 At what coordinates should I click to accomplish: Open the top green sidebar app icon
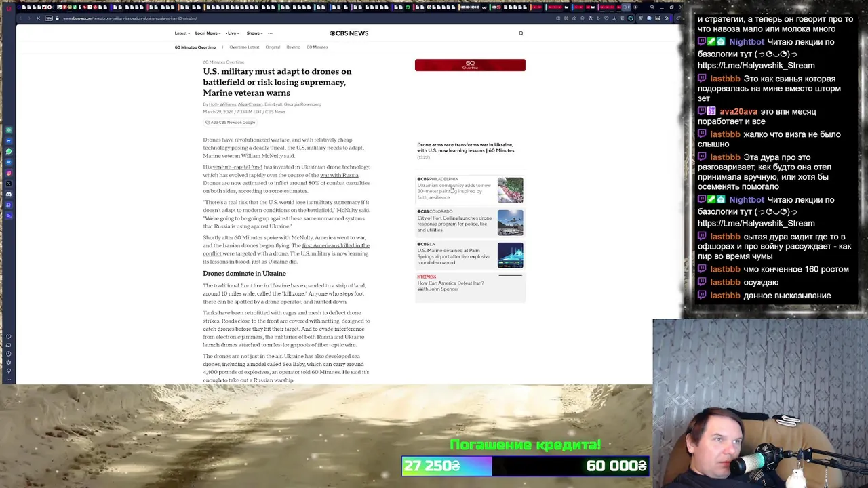[x=9, y=130]
